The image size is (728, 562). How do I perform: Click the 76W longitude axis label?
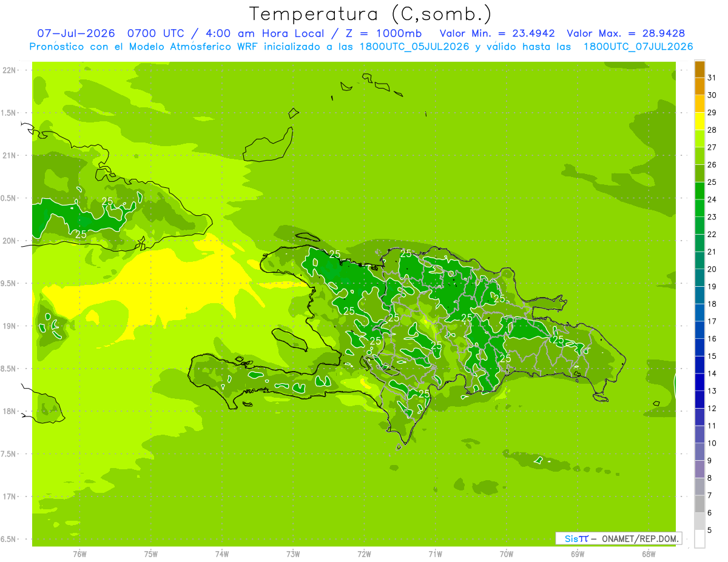click(79, 554)
